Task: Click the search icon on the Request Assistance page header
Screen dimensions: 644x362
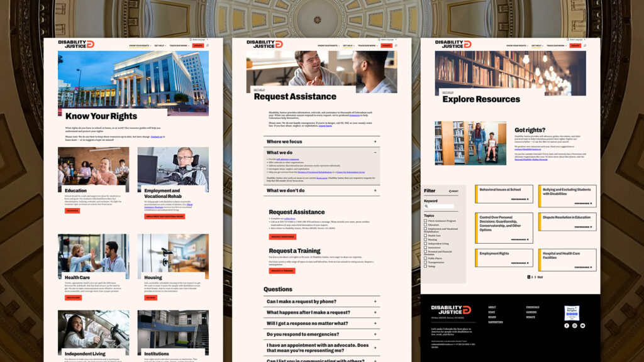Action: tap(396, 45)
